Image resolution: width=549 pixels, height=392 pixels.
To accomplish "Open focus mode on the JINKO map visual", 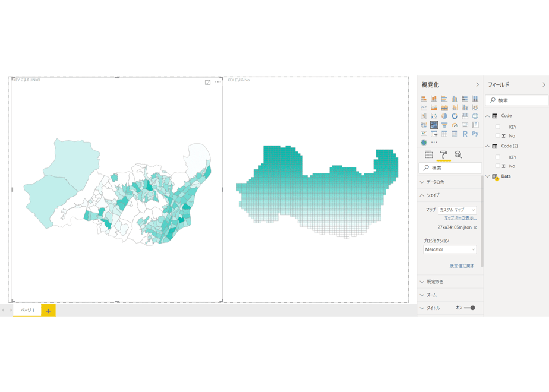I will (x=207, y=82).
